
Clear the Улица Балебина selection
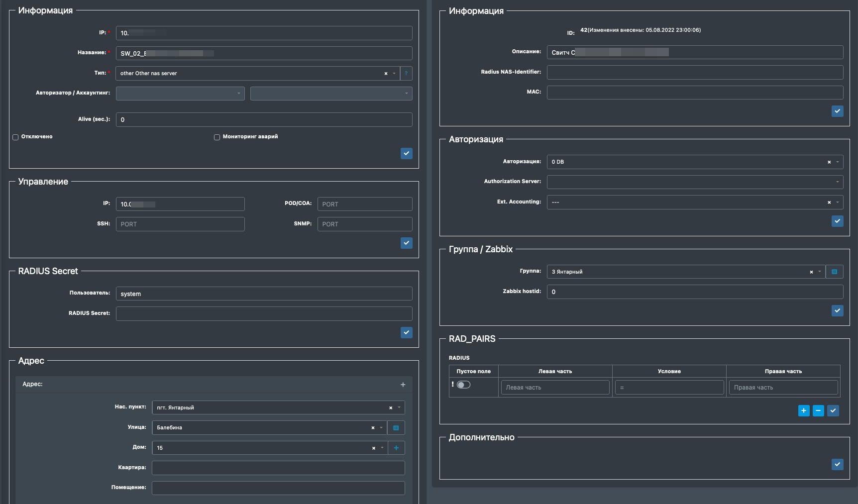[373, 428]
